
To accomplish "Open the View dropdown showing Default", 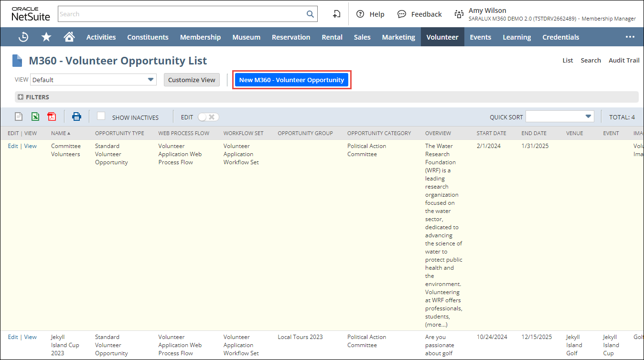I will (x=93, y=80).
